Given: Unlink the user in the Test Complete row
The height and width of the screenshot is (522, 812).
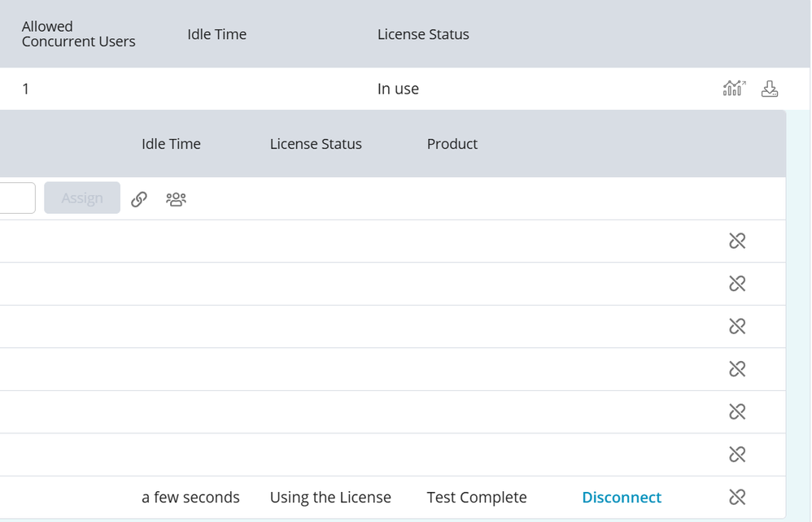Looking at the screenshot, I should tap(737, 497).
